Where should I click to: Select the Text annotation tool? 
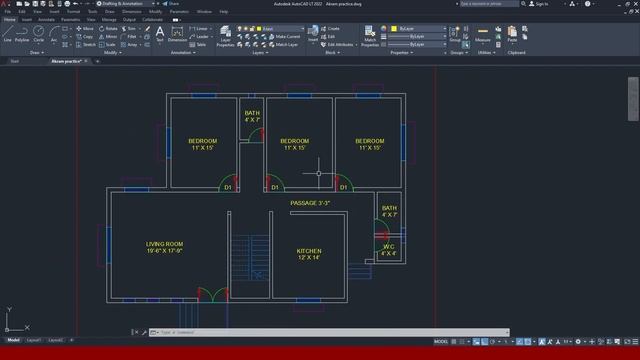click(160, 33)
